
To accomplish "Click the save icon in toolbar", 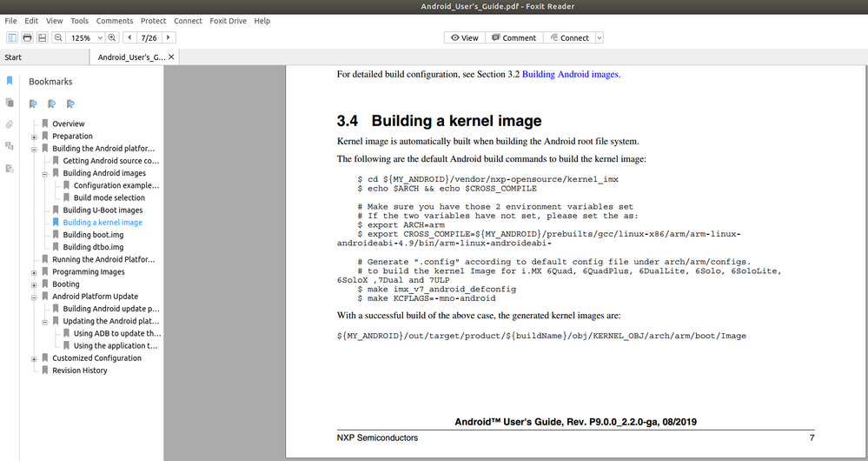I will click(42, 37).
